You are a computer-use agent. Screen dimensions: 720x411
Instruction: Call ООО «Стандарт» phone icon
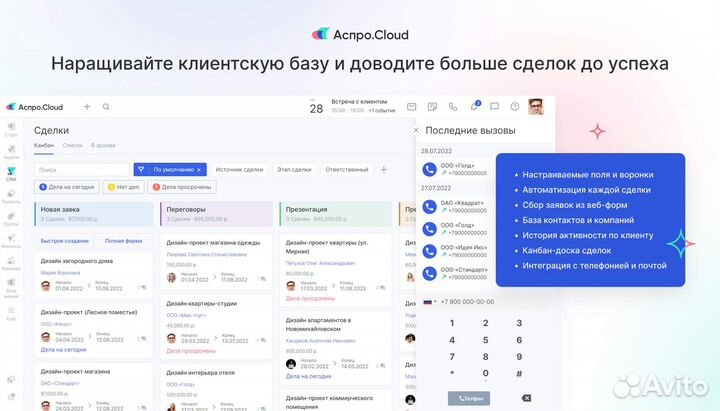[x=429, y=274]
